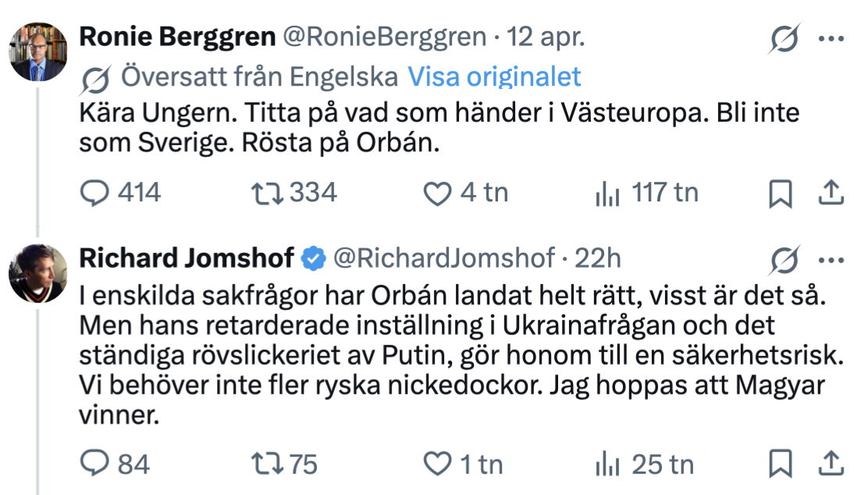868x495 pixels.
Task: View analytics for Ronie Berggren's tweet
Action: click(x=606, y=193)
